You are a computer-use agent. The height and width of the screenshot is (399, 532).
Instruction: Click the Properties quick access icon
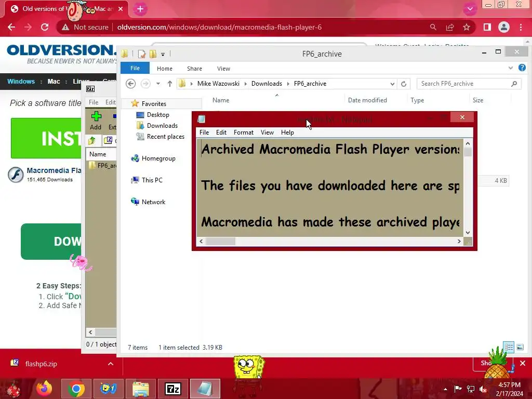141,54
